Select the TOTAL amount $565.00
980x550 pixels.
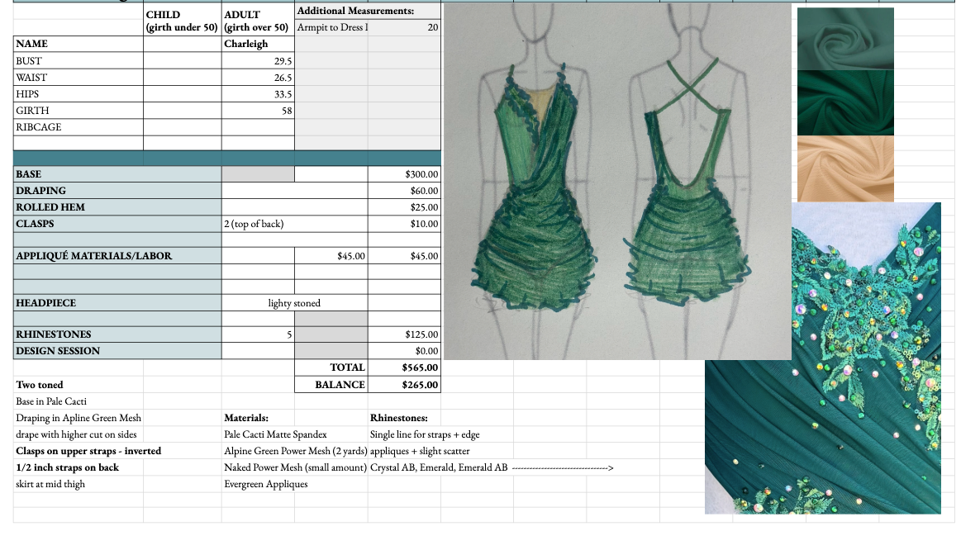click(404, 367)
